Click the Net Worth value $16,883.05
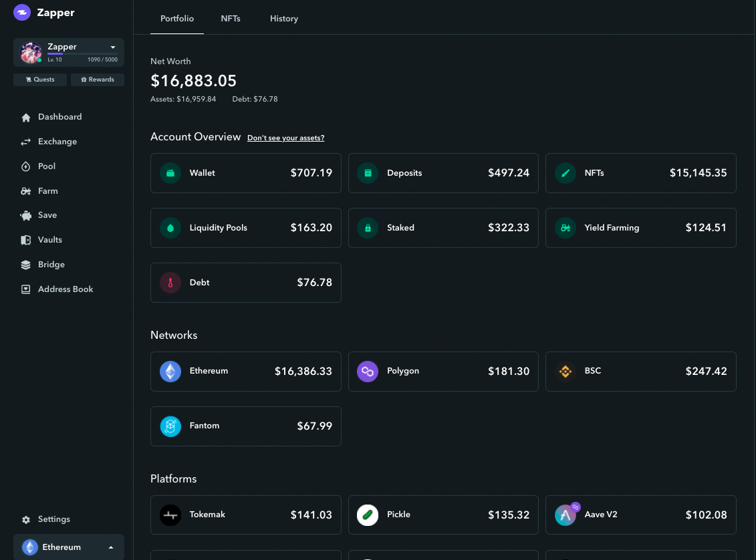Screen dimensions: 756x560 tap(193, 81)
